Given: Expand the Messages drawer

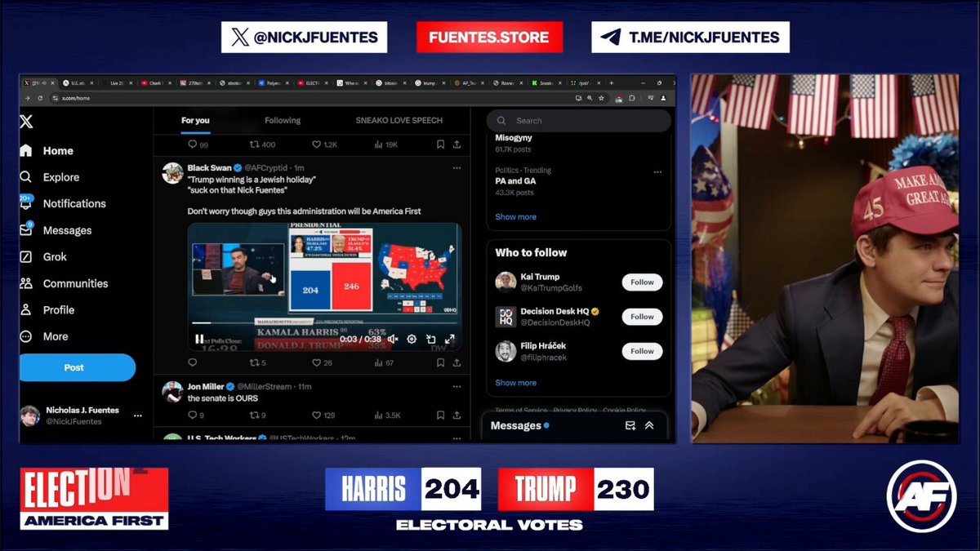Looking at the screenshot, I should [x=649, y=425].
